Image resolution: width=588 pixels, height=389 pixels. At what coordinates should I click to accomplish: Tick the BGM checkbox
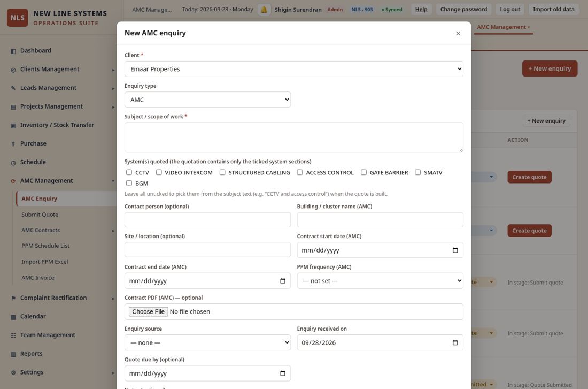tap(129, 183)
